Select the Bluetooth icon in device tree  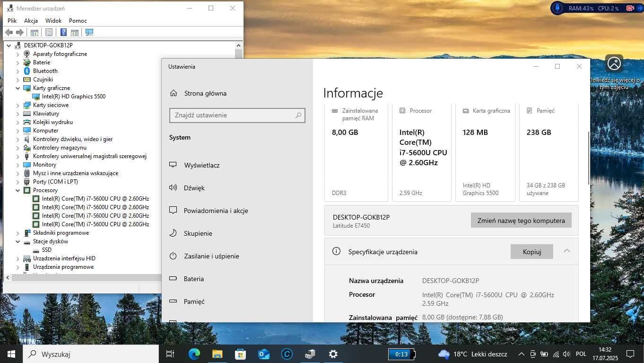point(27,71)
